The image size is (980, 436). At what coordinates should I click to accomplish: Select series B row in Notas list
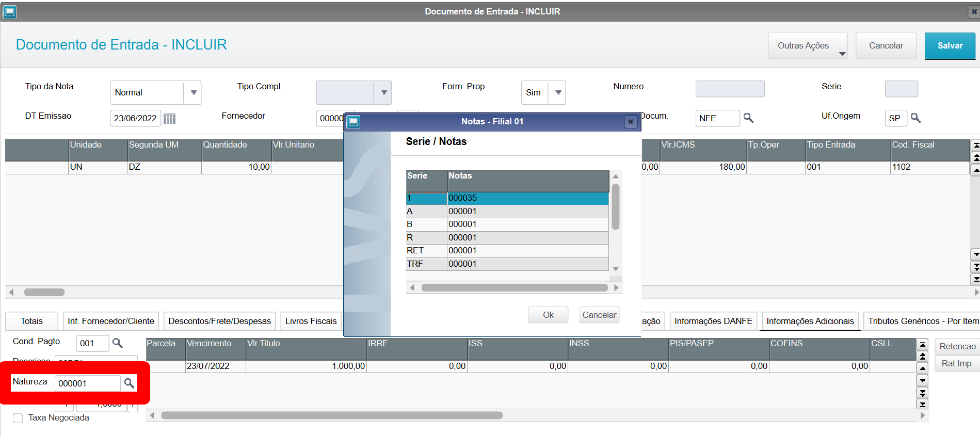[x=507, y=224]
